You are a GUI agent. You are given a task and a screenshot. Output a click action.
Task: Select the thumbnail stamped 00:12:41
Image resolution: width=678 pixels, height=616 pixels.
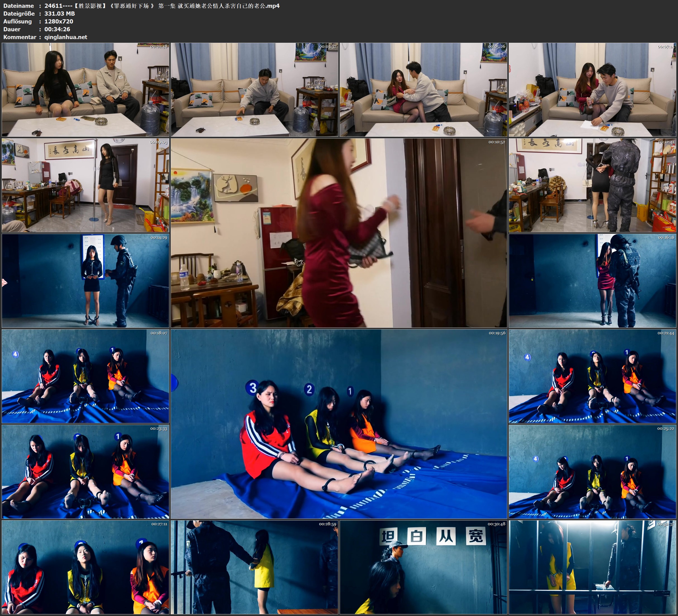point(592,185)
